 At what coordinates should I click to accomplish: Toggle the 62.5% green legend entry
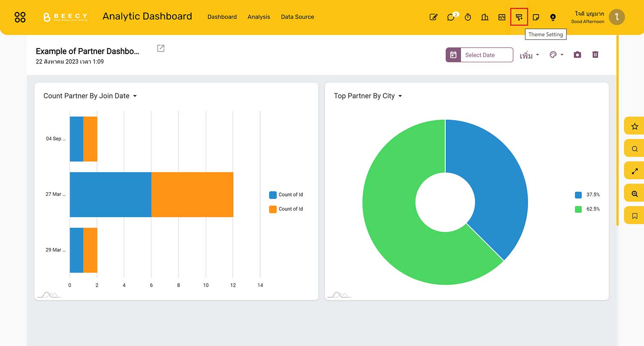click(x=587, y=209)
